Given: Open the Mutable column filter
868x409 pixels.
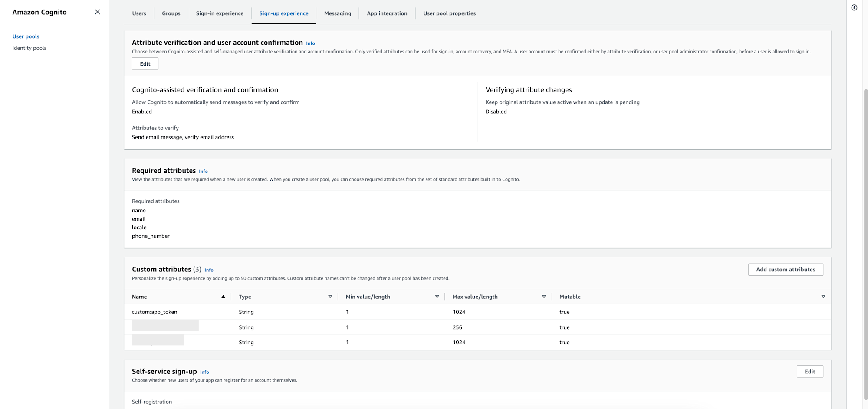Looking at the screenshot, I should point(823,297).
